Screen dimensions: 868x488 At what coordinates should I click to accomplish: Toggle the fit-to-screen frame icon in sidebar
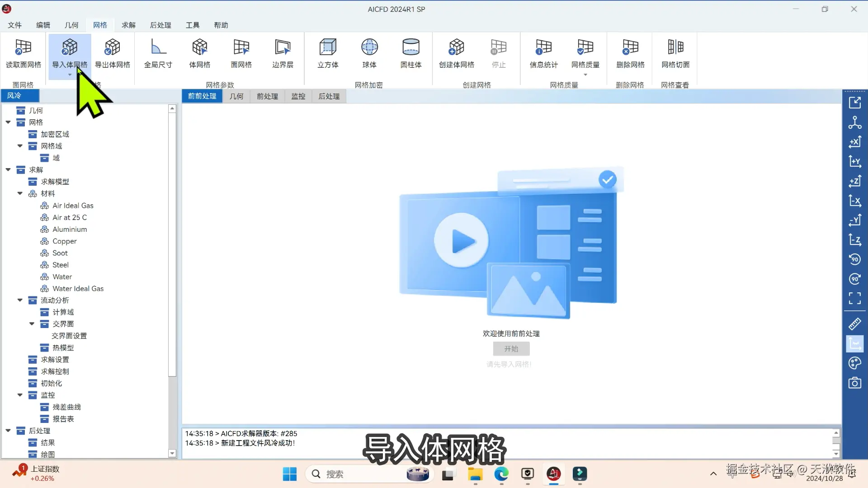tap(854, 298)
